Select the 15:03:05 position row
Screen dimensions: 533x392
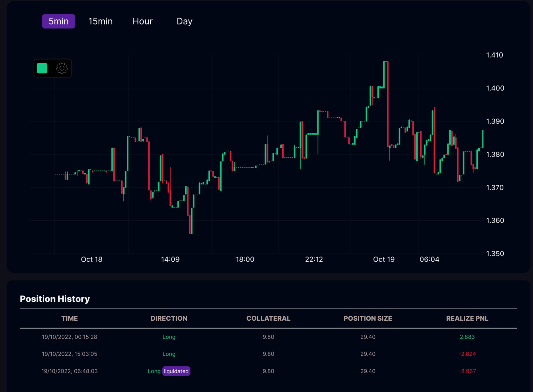tap(70, 354)
